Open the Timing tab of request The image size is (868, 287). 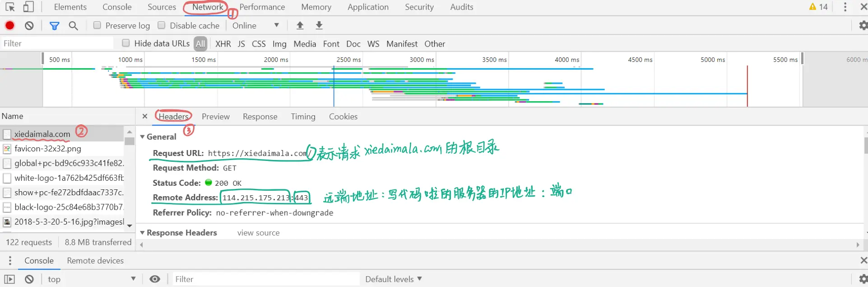[x=303, y=117]
